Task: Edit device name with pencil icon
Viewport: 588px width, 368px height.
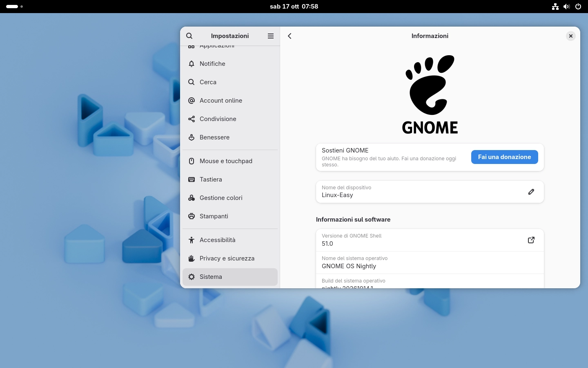Action: point(531,192)
